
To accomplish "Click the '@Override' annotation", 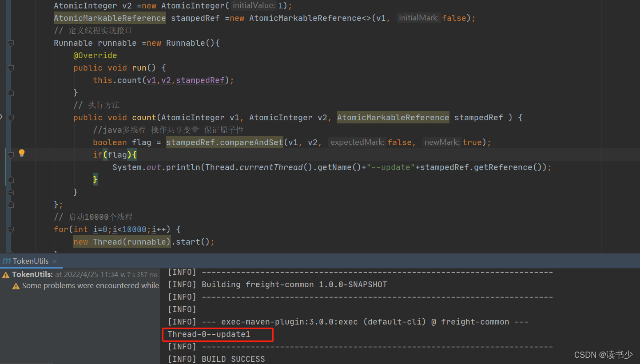I will pos(95,55).
